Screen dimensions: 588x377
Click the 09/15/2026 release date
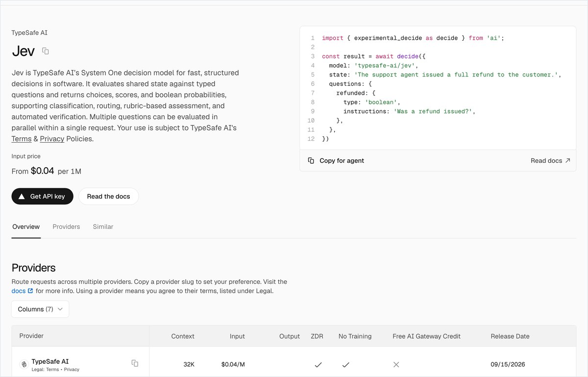(508, 365)
